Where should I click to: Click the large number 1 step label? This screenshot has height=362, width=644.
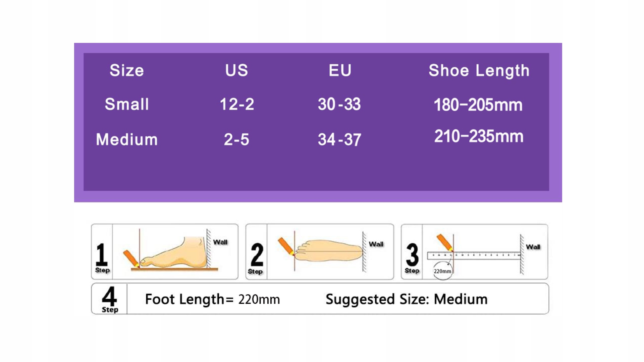tap(101, 255)
